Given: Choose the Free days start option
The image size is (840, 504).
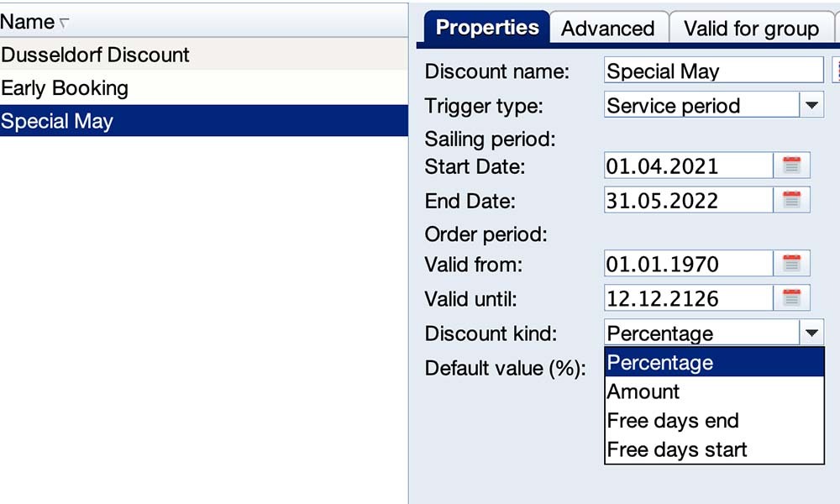Looking at the screenshot, I should tap(714, 449).
